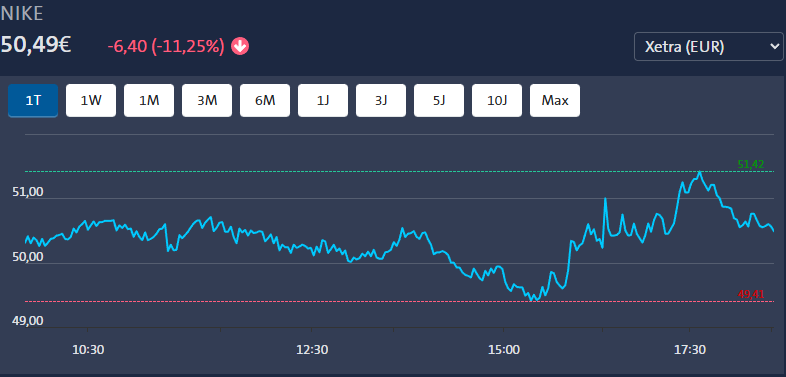
Task: Select the 5J five-year range
Action: coord(439,100)
